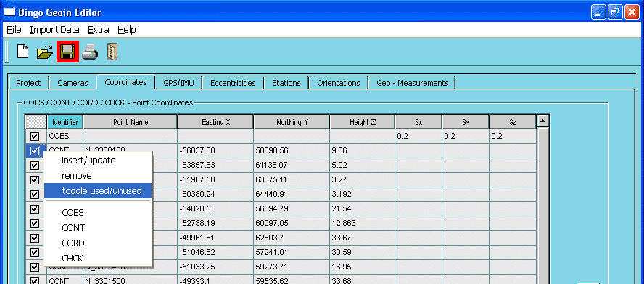The height and width of the screenshot is (284, 644).
Task: Set identifier to CHCK via context menu
Action: tap(98, 258)
